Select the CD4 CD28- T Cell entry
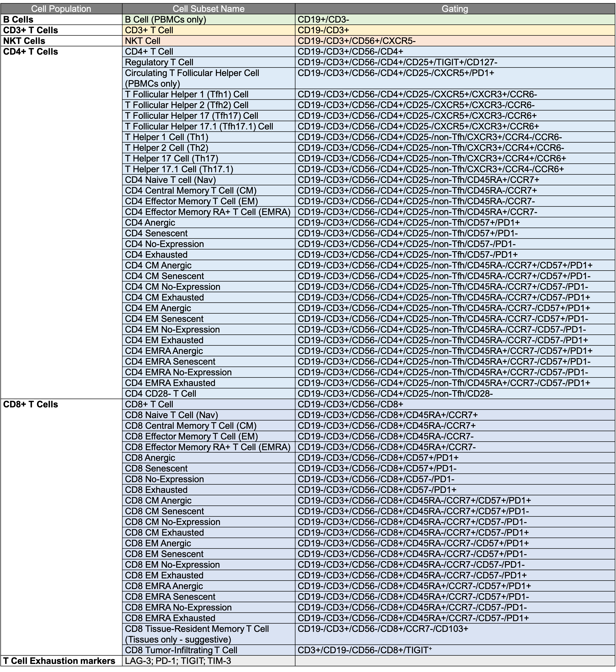The width and height of the screenshot is (616, 672). click(x=160, y=394)
